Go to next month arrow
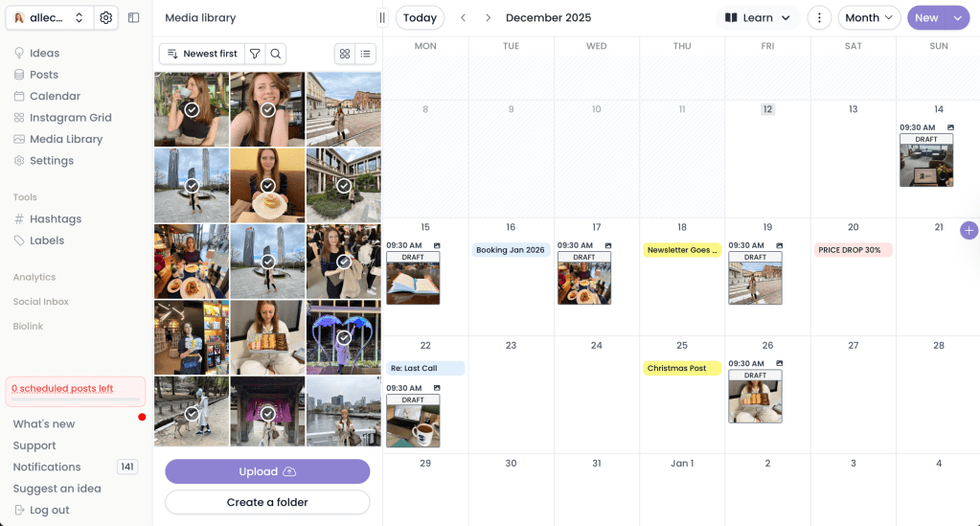 (489, 17)
